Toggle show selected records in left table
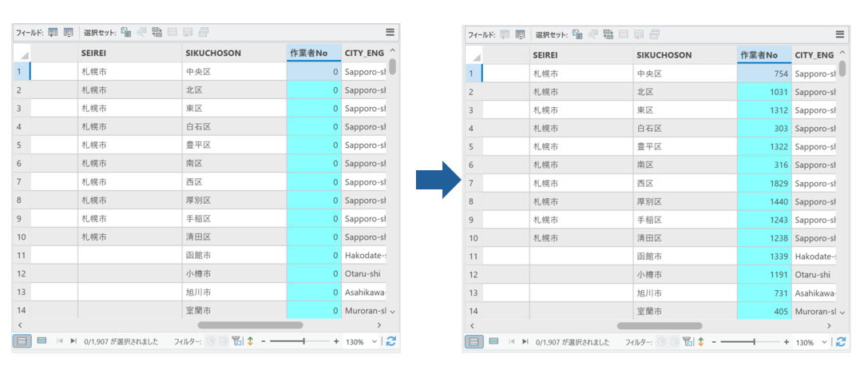Image resolution: width=868 pixels, height=374 pixels. coord(42,341)
